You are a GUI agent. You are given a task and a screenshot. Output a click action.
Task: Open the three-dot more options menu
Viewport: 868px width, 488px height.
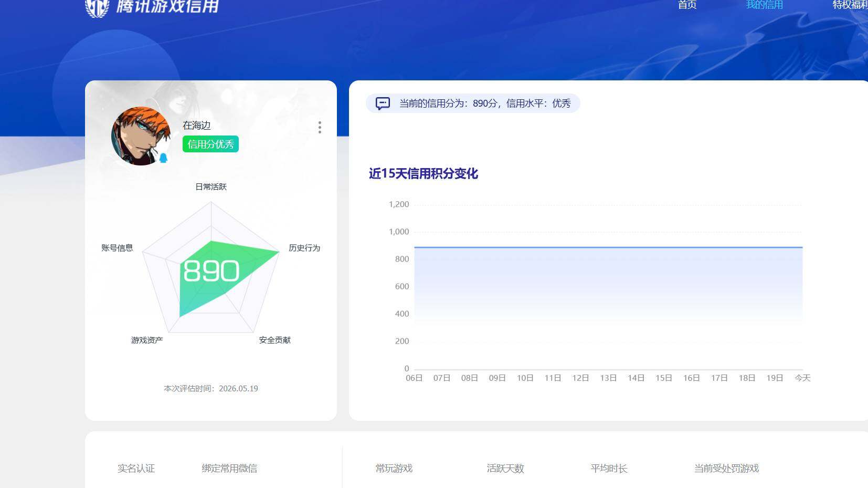tap(320, 127)
